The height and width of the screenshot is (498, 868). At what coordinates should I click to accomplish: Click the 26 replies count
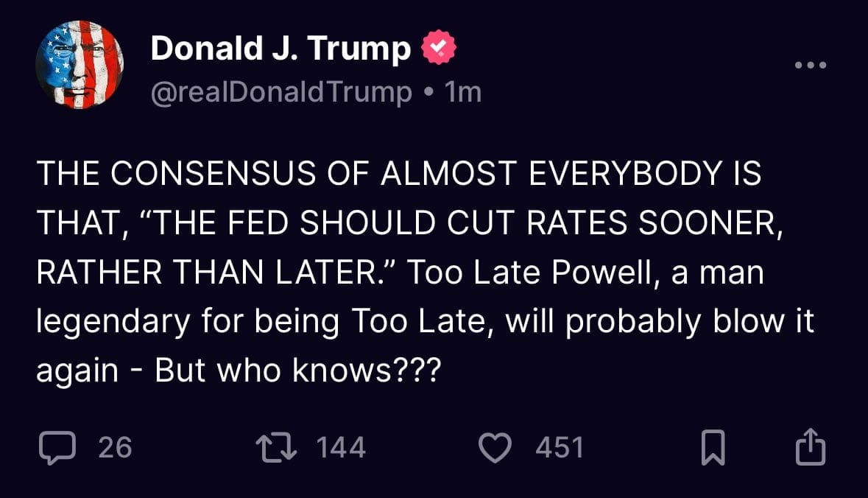115,448
